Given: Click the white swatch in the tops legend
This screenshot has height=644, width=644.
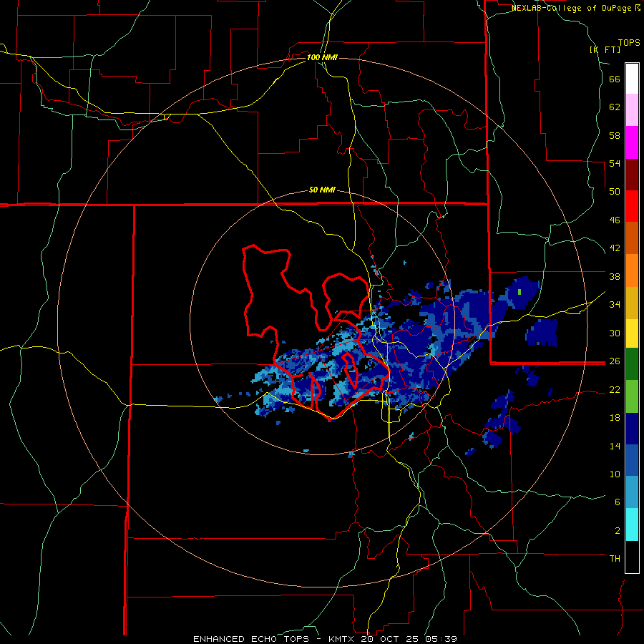Looking at the screenshot, I should [x=632, y=79].
